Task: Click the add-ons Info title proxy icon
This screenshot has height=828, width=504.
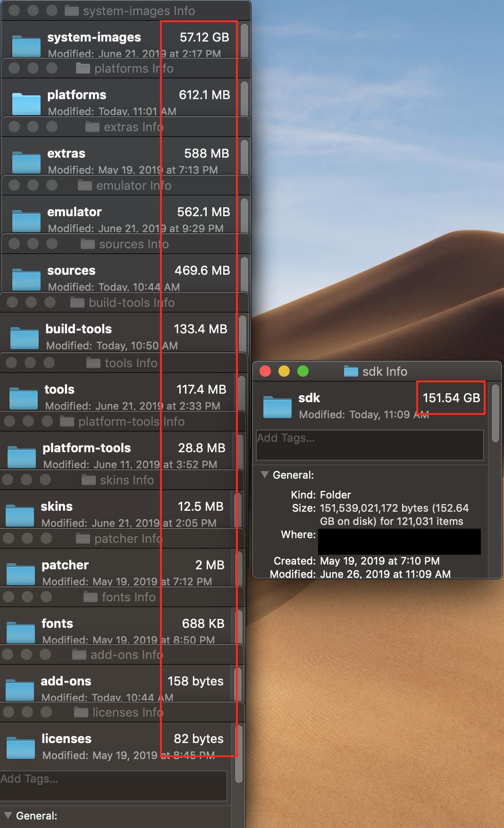Action: [x=79, y=655]
